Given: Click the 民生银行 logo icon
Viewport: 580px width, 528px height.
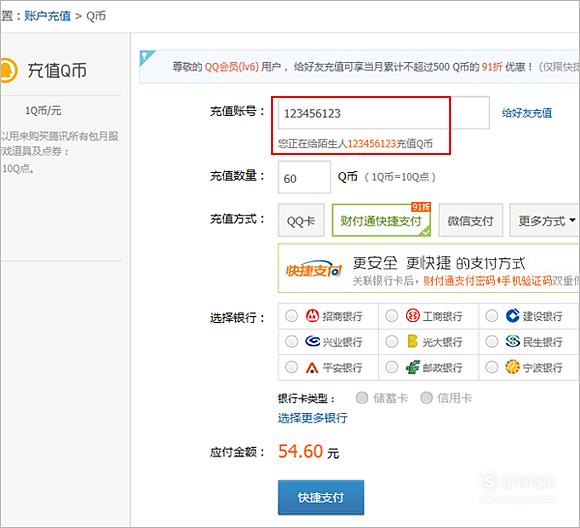Looking at the screenshot, I should (x=512, y=341).
